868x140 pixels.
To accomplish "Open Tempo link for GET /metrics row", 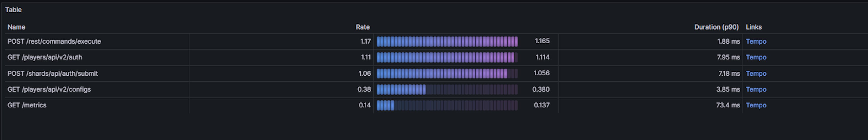I will point(756,105).
